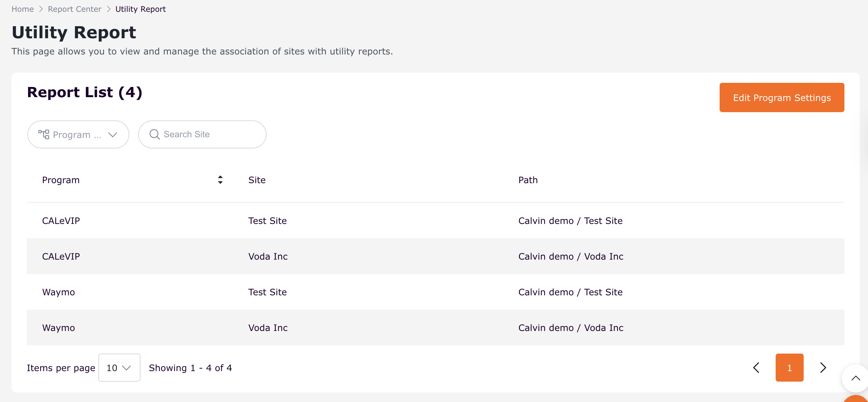Image resolution: width=868 pixels, height=402 pixels.
Task: Open the Program filter dropdown
Action: pyautogui.click(x=78, y=134)
